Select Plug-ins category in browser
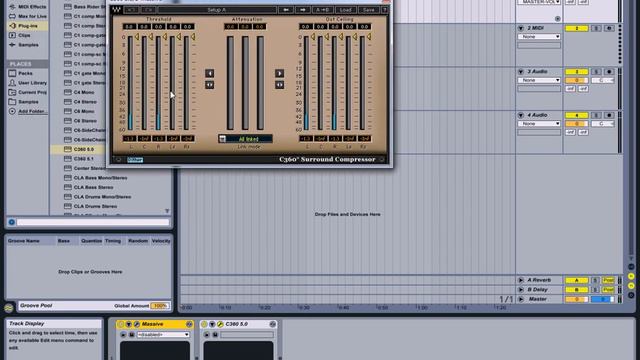This screenshot has height=360, width=640. (27, 26)
